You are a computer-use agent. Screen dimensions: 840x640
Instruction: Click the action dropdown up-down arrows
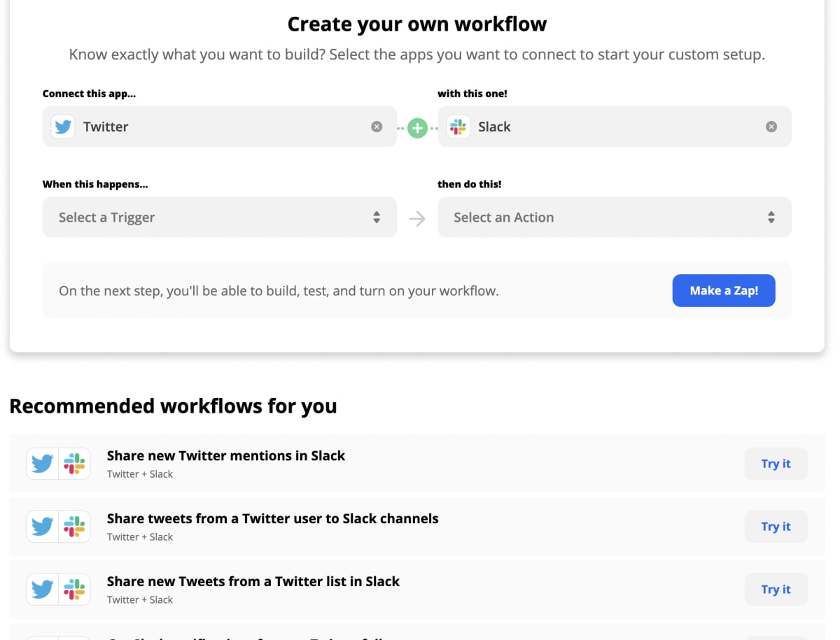[x=771, y=218]
